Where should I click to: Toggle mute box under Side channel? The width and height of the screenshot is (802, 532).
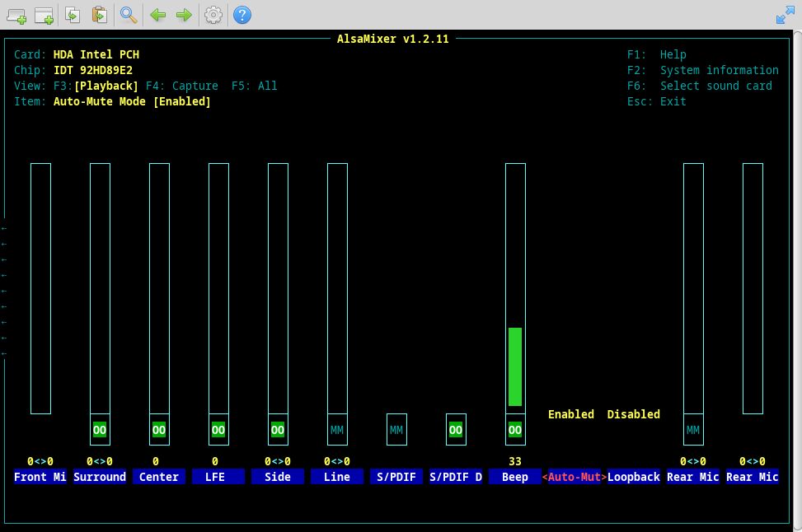[x=278, y=430]
